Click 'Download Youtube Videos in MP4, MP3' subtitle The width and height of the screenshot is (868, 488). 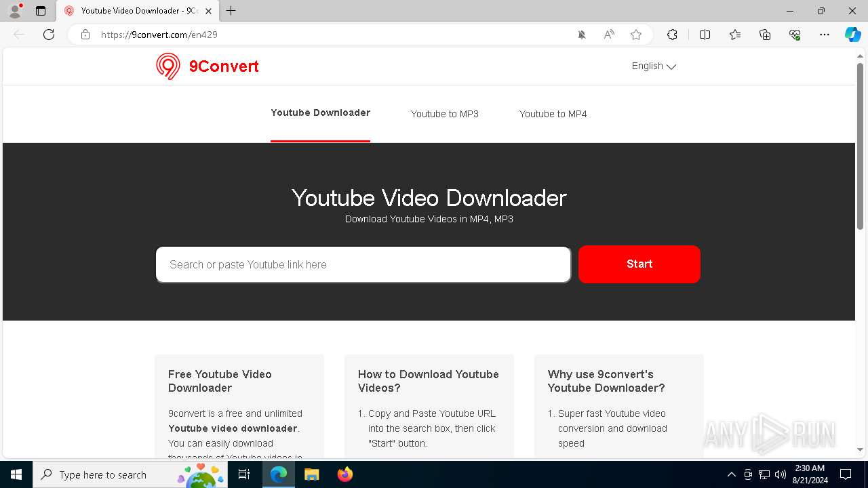click(x=429, y=219)
